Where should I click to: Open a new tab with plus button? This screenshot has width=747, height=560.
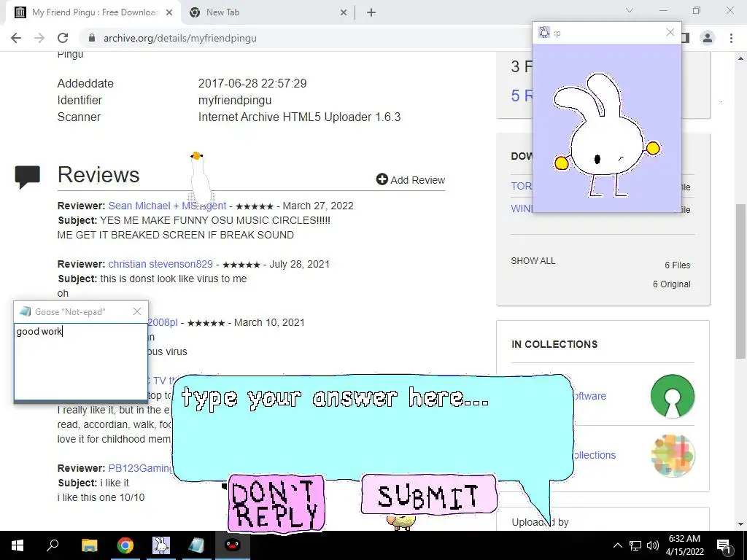click(371, 13)
